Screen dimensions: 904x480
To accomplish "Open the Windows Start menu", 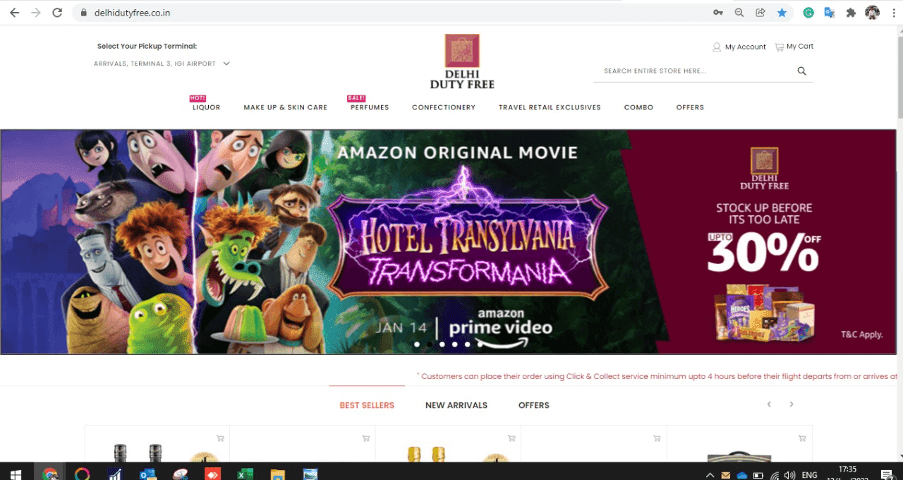I will pos(16,474).
